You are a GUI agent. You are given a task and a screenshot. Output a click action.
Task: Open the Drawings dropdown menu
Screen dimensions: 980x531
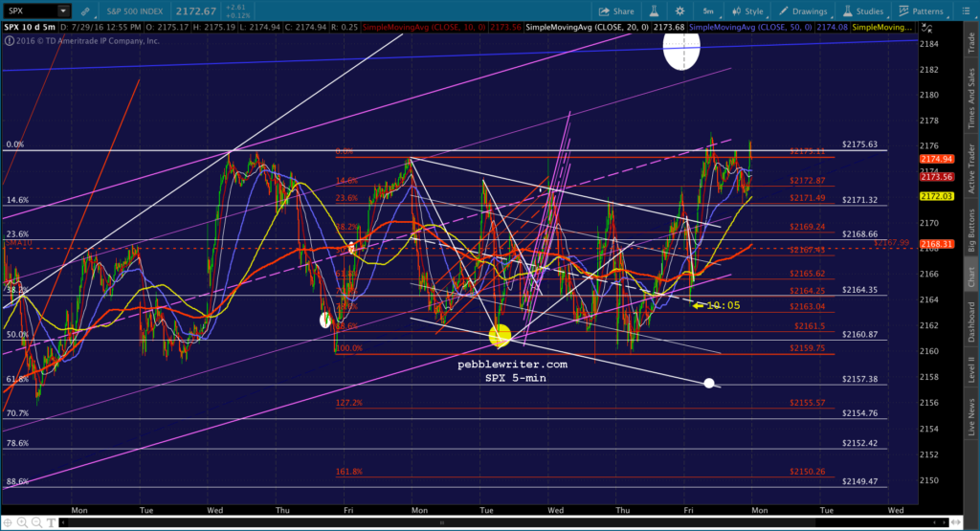click(x=804, y=11)
